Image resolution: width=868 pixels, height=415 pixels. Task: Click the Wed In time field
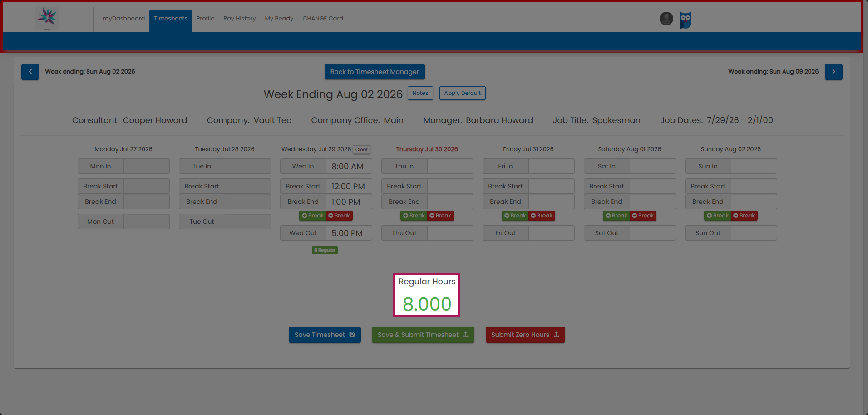click(349, 166)
